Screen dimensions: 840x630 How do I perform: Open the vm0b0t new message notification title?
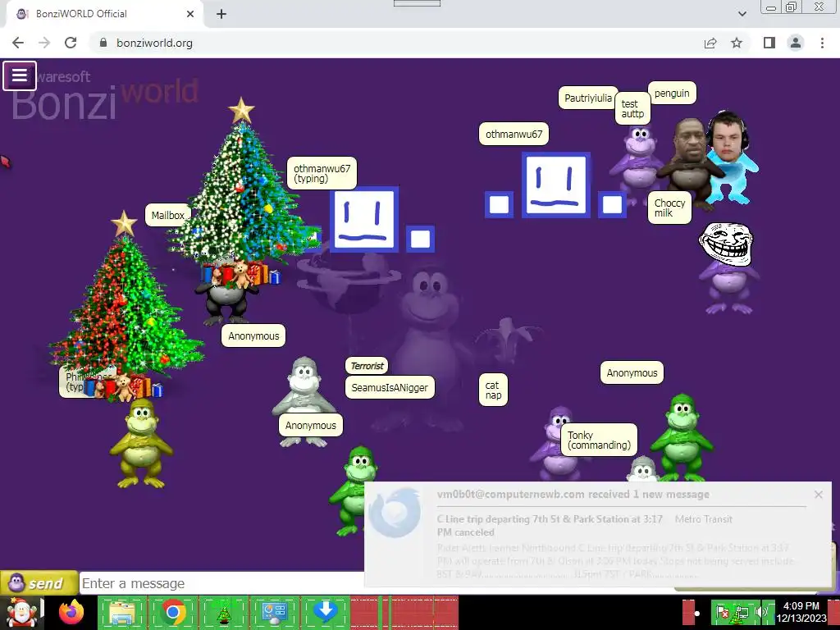click(x=573, y=495)
